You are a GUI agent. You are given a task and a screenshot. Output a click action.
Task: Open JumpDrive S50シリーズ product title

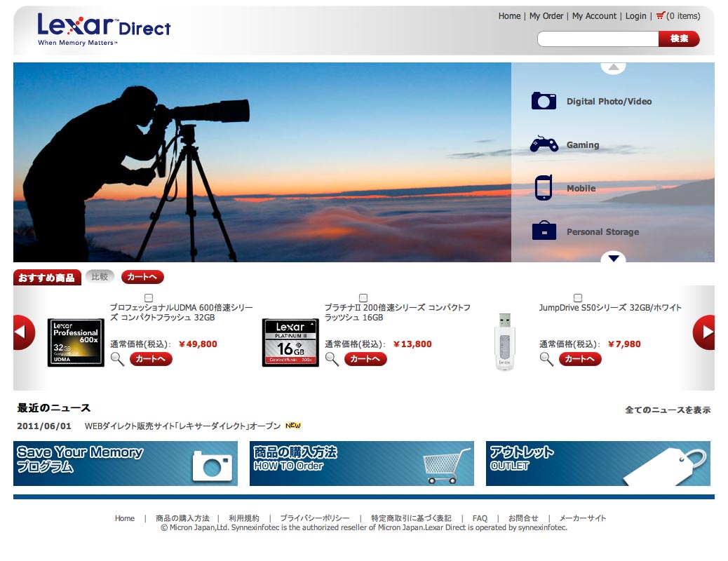(610, 307)
